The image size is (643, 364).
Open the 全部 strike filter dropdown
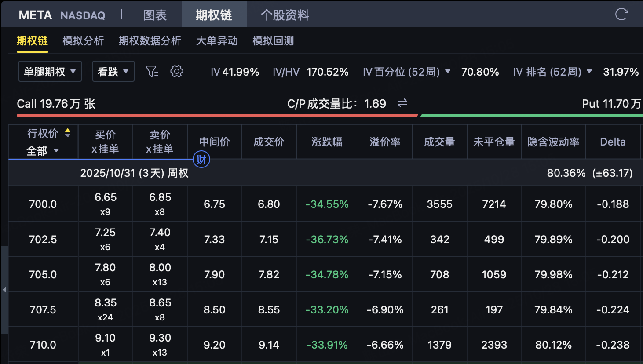tap(43, 151)
